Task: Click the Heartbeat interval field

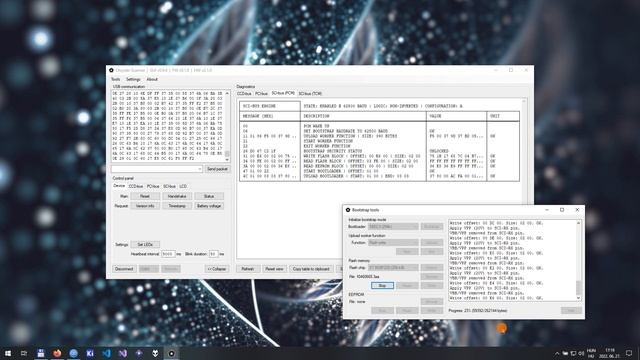Action: tap(168, 254)
